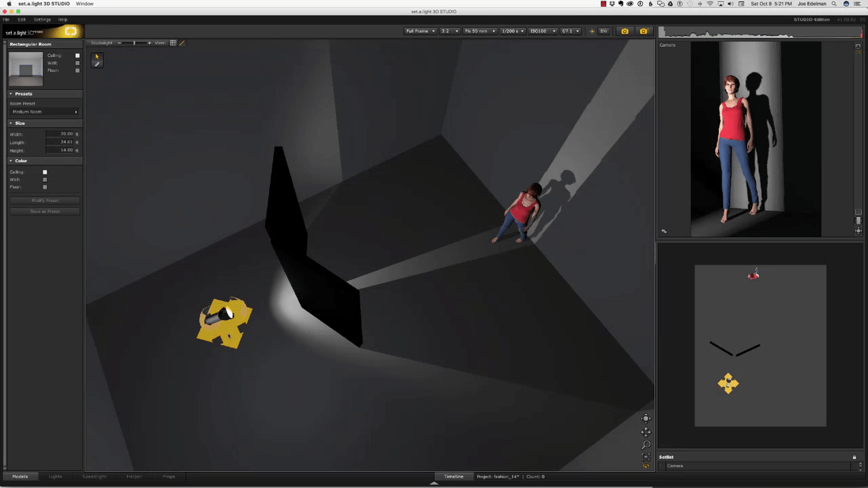Click the Save as Preset button
Viewport: 868px width, 488px height.
coord(45,211)
